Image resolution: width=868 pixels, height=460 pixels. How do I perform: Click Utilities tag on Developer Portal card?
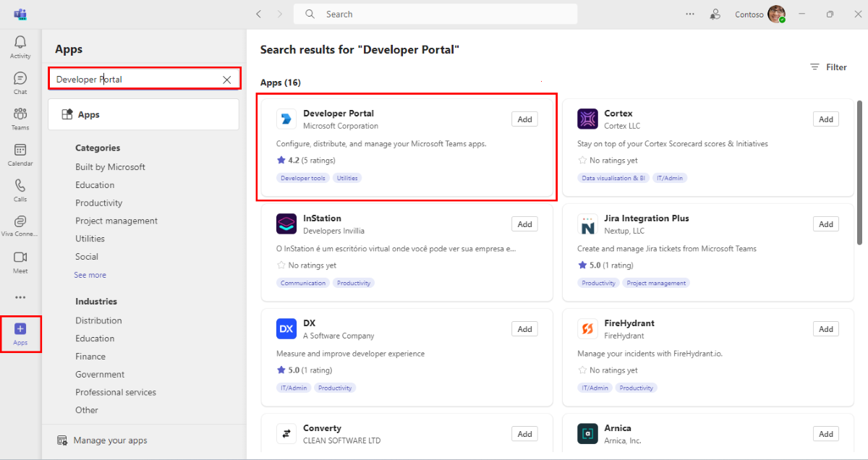pos(347,178)
